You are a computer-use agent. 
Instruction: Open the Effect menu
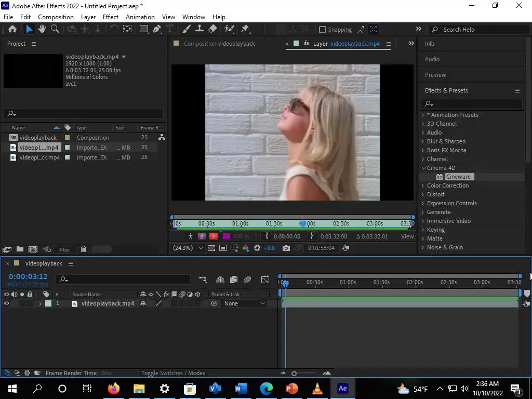(x=111, y=17)
